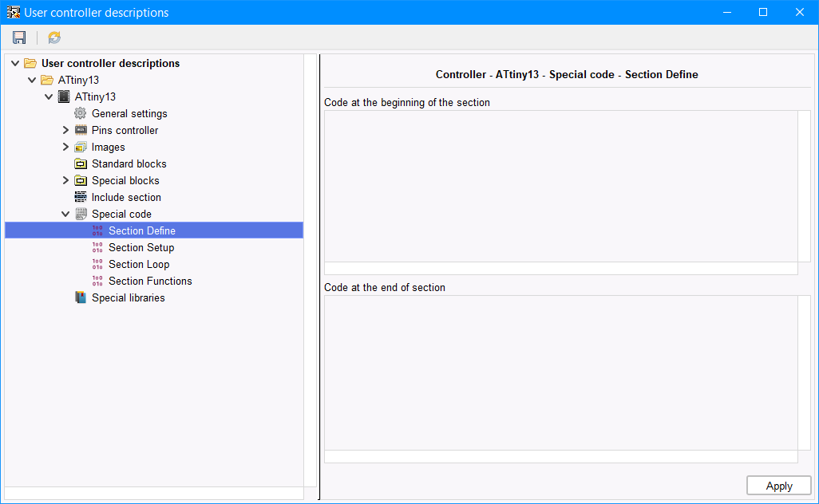819x504 pixels.
Task: Expand the Pins controller node
Action: [65, 130]
